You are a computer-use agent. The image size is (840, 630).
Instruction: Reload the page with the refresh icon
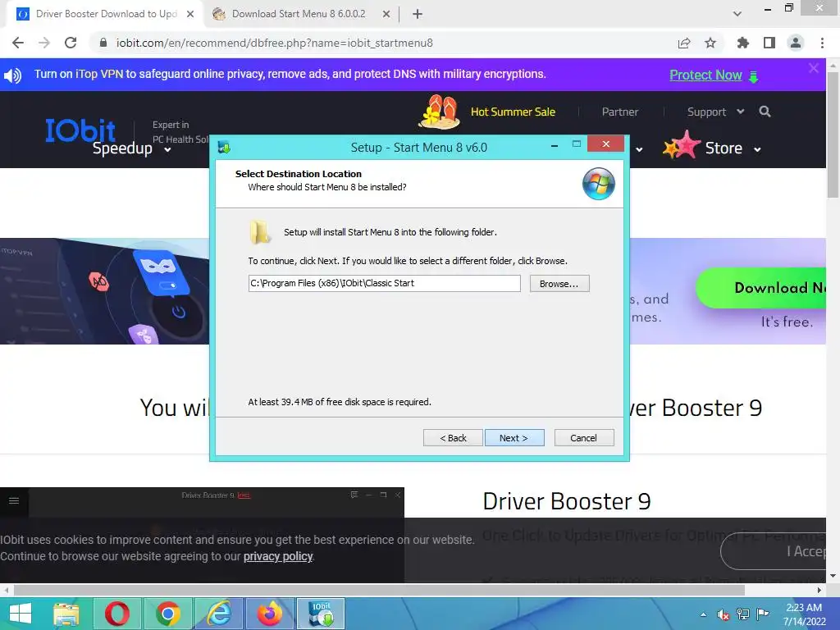click(71, 43)
